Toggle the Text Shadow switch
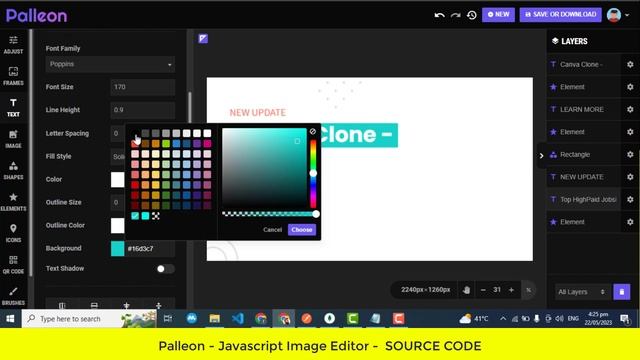This screenshot has height=360, width=640. pyautogui.click(x=165, y=269)
